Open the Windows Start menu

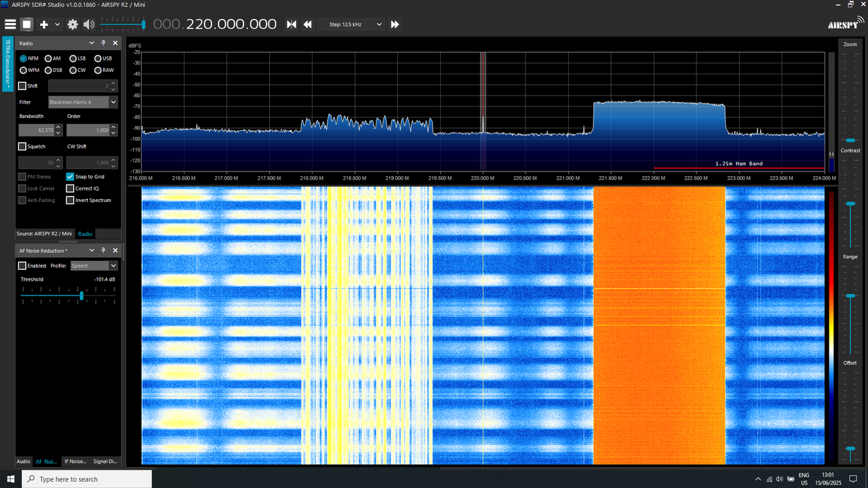pos(10,479)
